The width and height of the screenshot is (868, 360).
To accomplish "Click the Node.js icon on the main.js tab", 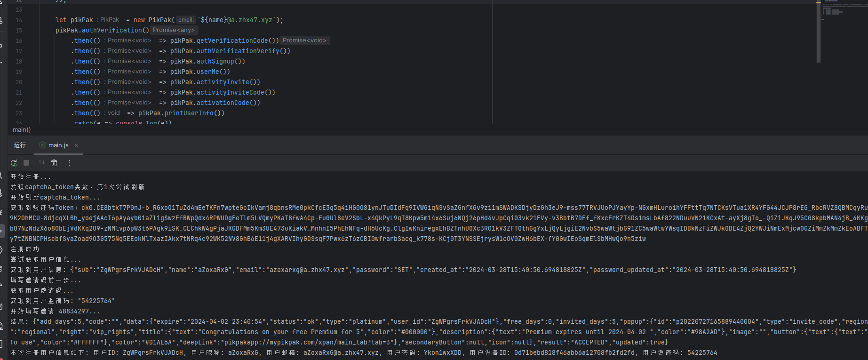I will click(x=43, y=145).
